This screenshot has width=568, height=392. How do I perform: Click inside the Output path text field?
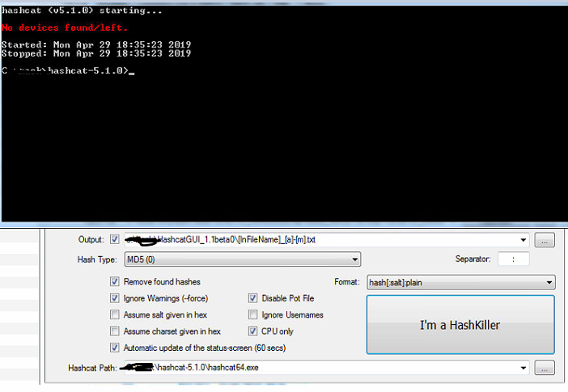[324, 240]
